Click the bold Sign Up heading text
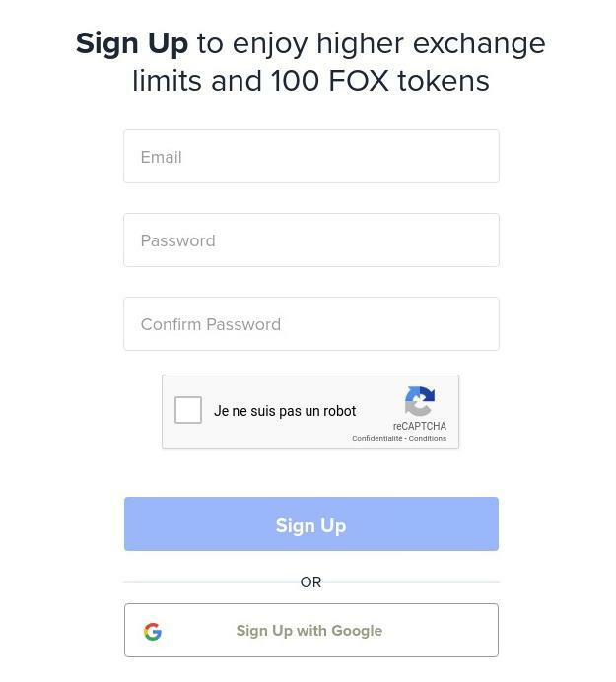Image resolution: width=616 pixels, height=682 pixels. click(x=132, y=44)
